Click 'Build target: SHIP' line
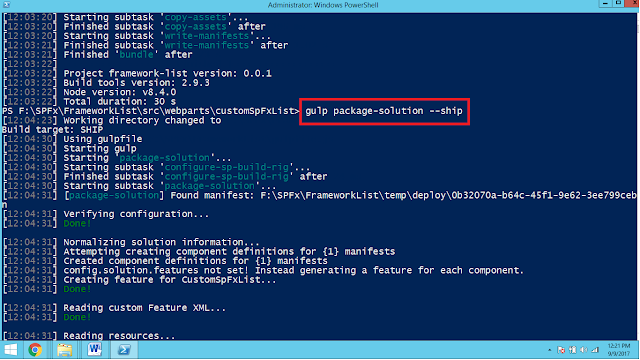This screenshot has width=640, height=360. coord(53,130)
